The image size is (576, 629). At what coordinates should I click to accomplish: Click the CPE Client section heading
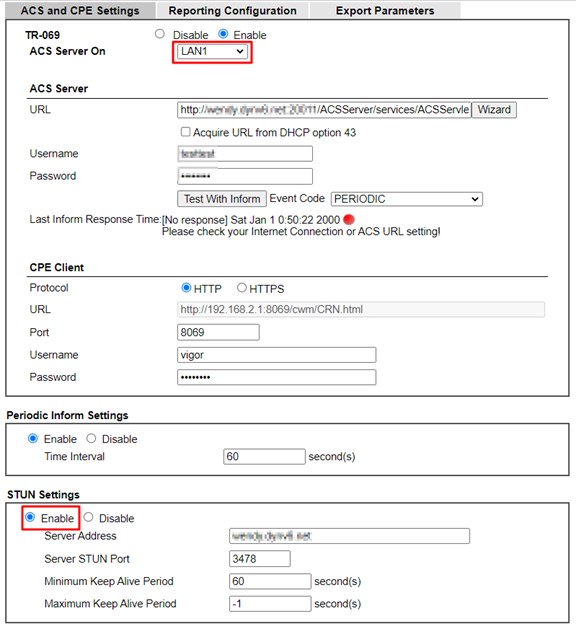click(57, 268)
